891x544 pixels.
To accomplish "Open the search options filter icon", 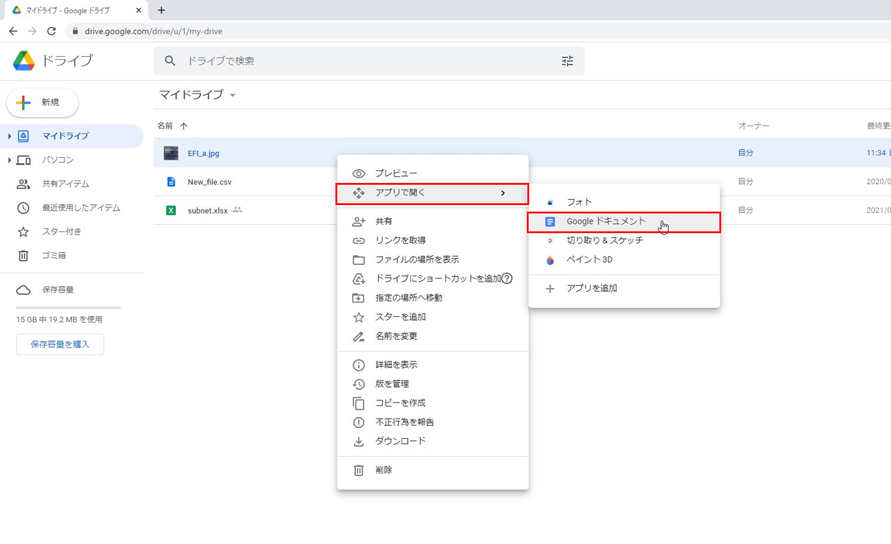I will coord(567,61).
